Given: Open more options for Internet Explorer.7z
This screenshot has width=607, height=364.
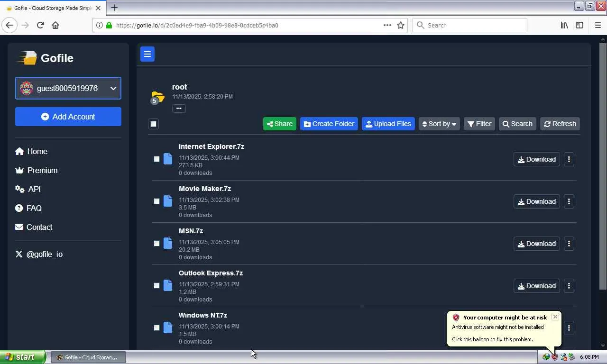Looking at the screenshot, I should (x=569, y=159).
